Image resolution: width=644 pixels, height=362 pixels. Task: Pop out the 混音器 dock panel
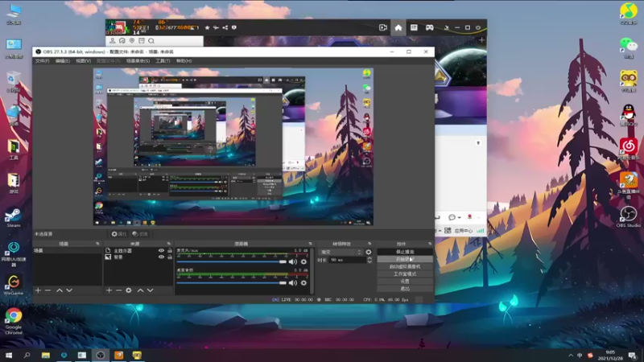tap(310, 244)
